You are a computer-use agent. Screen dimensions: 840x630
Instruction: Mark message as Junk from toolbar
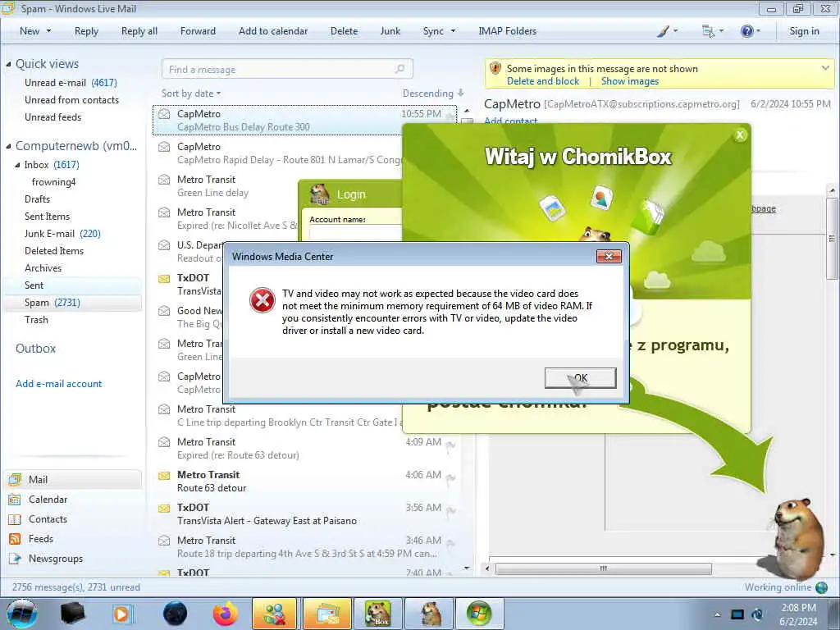click(390, 31)
